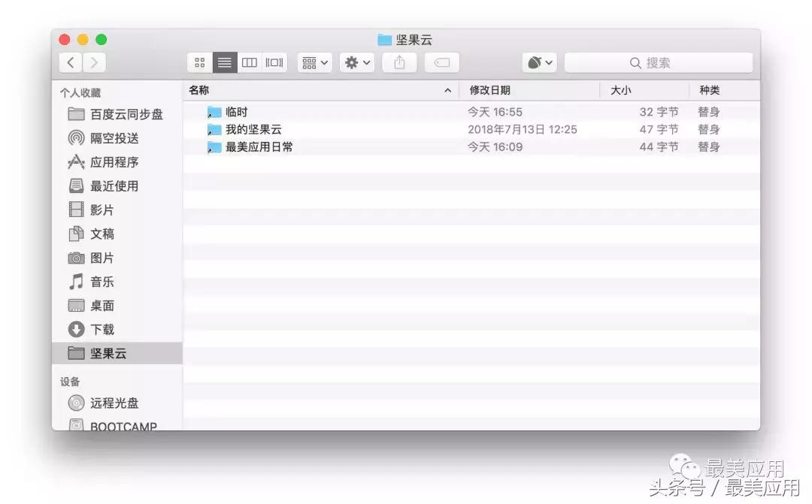Click the 临时 folder icon

click(x=214, y=112)
